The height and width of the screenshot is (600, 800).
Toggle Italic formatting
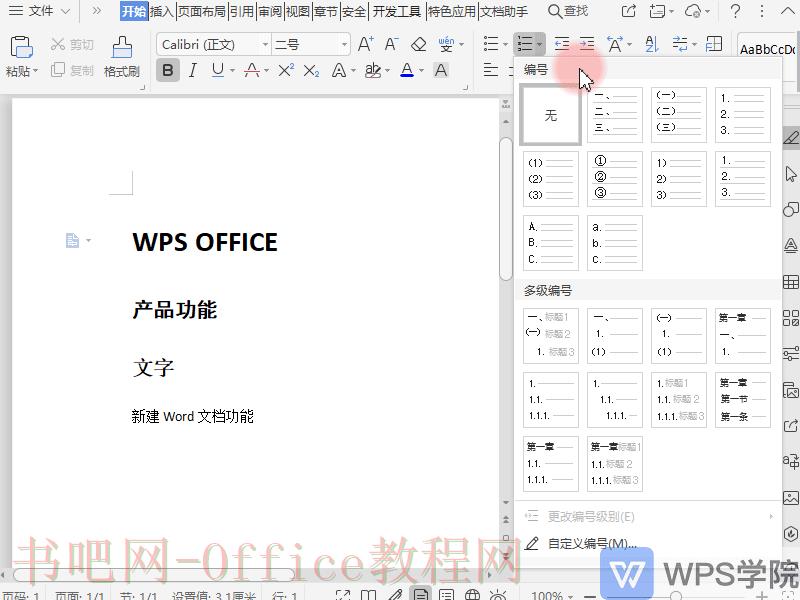(x=192, y=70)
